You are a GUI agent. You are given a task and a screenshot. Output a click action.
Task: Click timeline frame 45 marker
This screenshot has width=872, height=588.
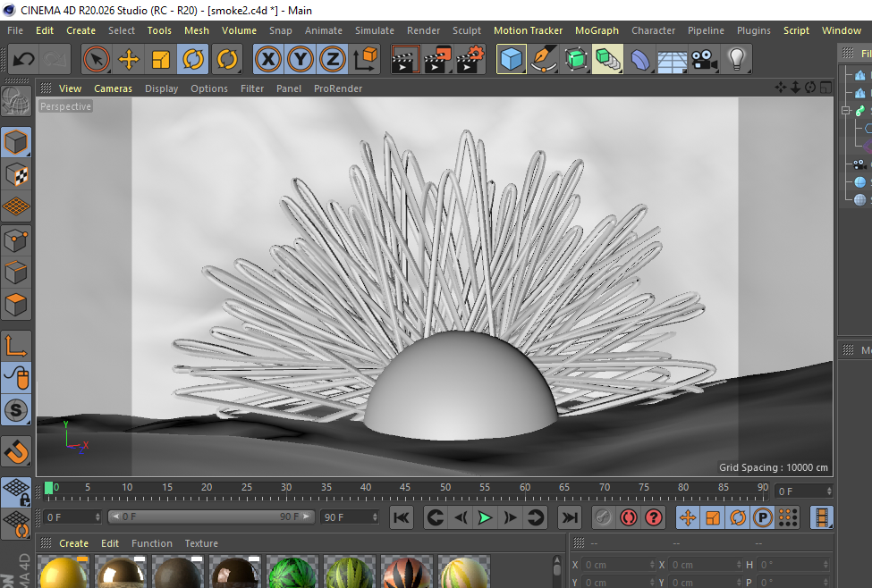tap(405, 487)
